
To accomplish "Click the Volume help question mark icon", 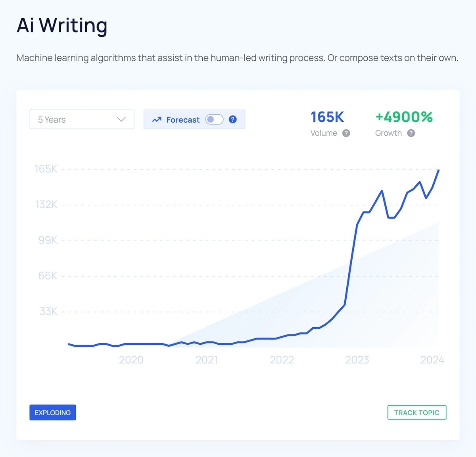I will (346, 133).
